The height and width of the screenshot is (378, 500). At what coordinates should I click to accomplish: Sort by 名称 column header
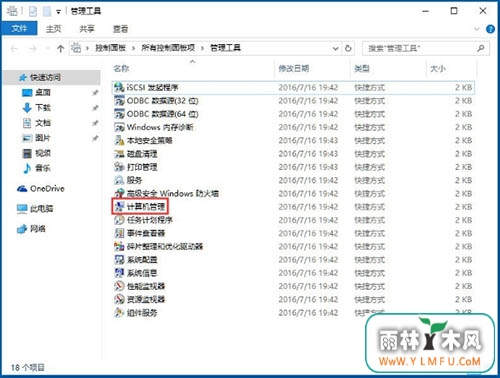pos(121,69)
